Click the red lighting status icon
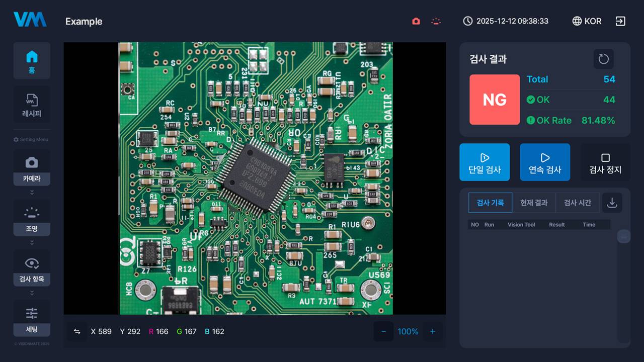644x362 pixels. click(x=436, y=21)
